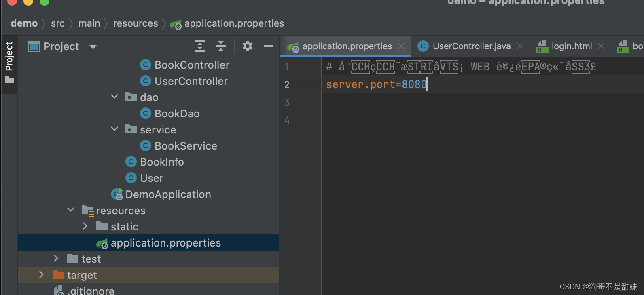
Task: Click line number 1 in the gutter
Action: [x=287, y=67]
